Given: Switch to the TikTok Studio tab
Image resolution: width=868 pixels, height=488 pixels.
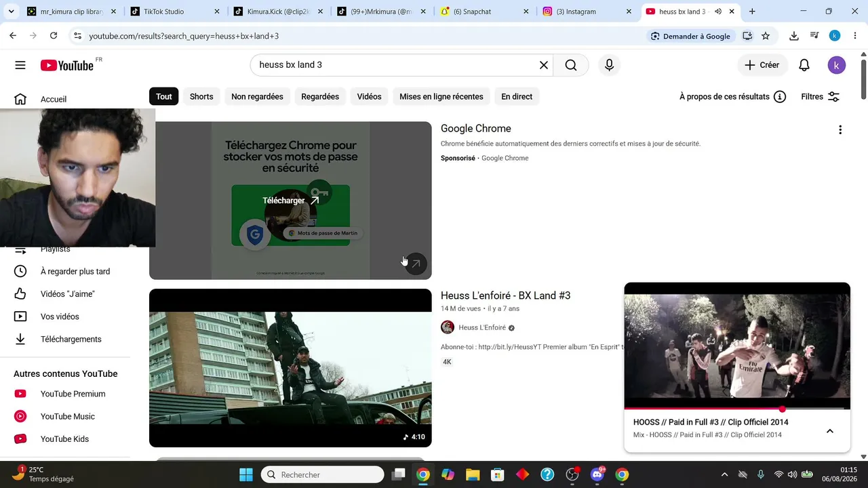Looking at the screenshot, I should pyautogui.click(x=175, y=12).
